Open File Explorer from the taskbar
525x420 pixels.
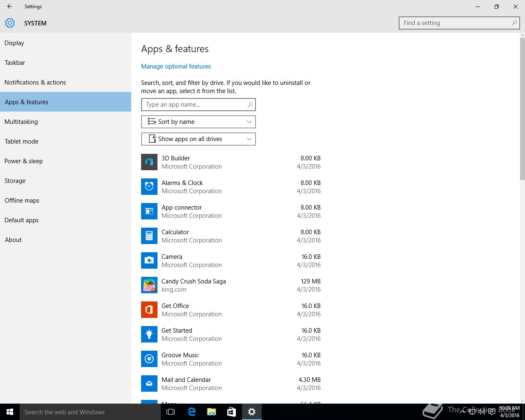pyautogui.click(x=211, y=412)
